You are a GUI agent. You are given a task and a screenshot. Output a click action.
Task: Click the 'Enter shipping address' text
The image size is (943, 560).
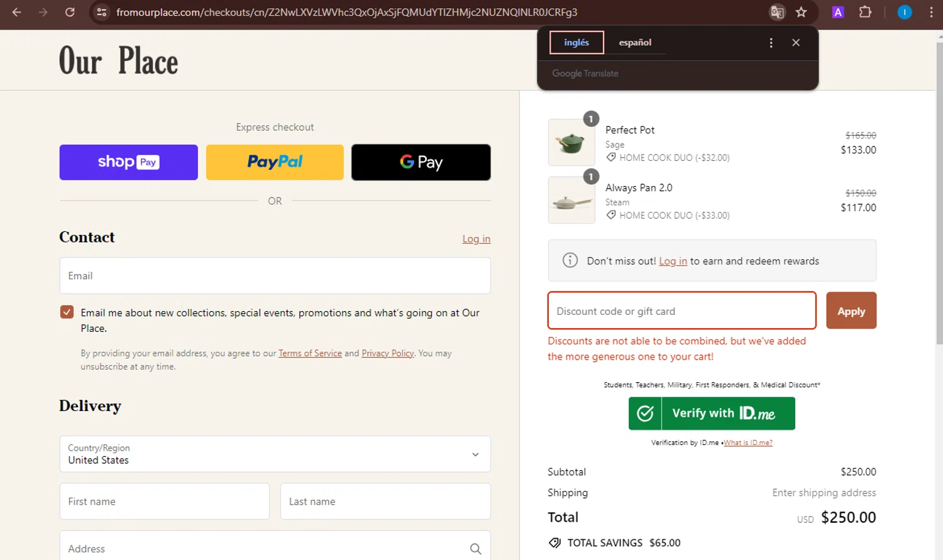click(824, 493)
